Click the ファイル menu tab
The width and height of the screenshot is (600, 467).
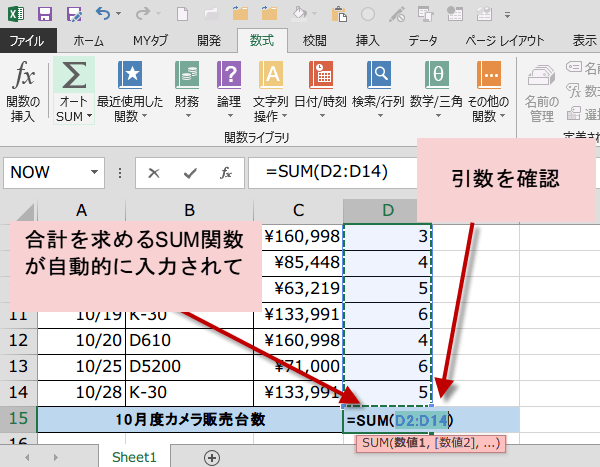tap(26, 41)
